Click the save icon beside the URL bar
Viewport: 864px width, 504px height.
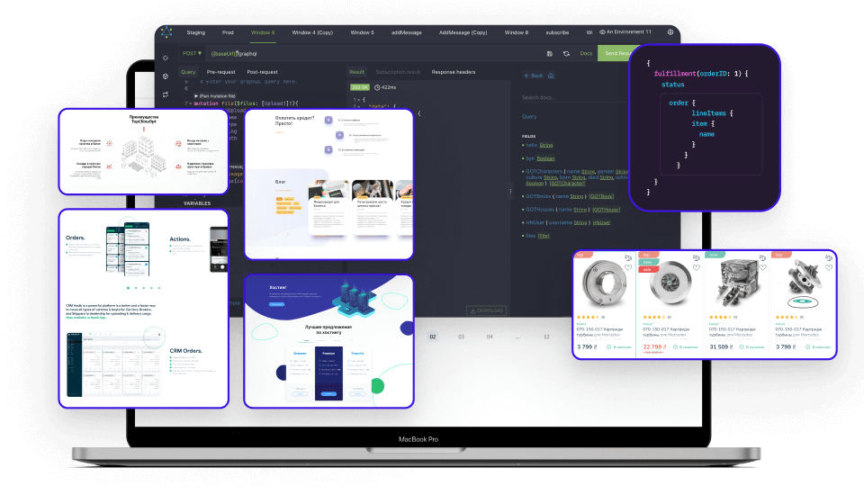coord(549,54)
